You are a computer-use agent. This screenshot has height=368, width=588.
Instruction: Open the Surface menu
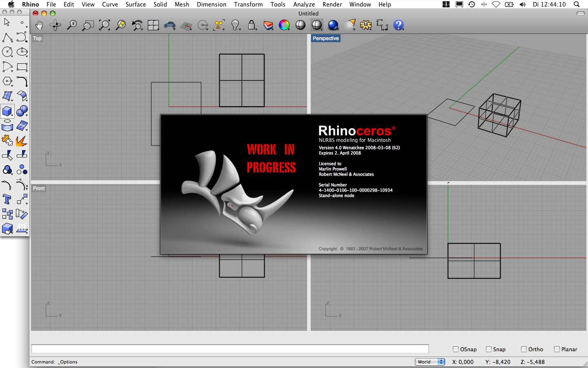coord(136,4)
